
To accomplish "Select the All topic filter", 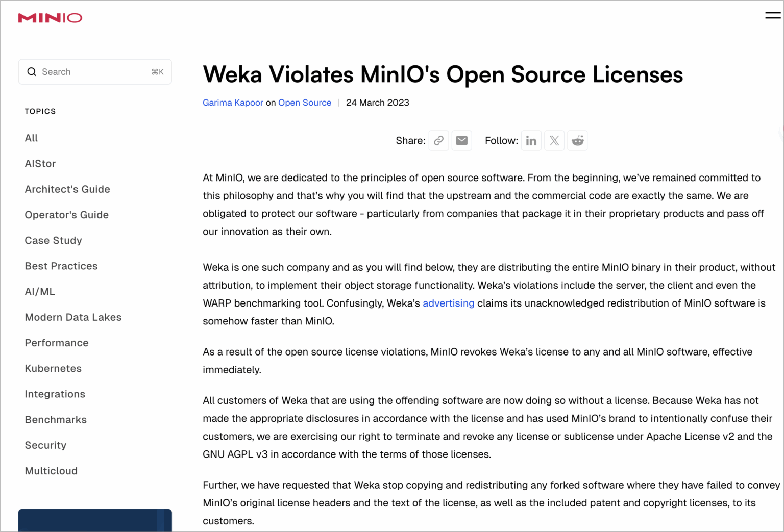I will 31,138.
